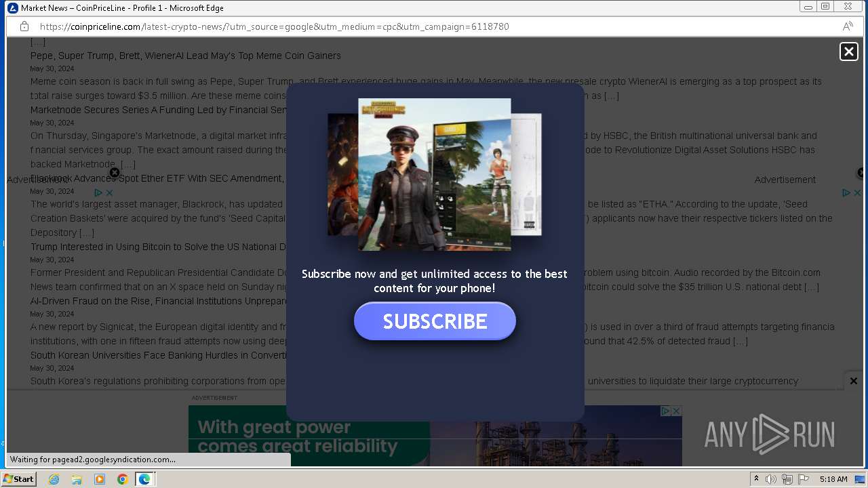The width and height of the screenshot is (868, 488).
Task: Close the left advertisement with X icon
Action: (115, 173)
